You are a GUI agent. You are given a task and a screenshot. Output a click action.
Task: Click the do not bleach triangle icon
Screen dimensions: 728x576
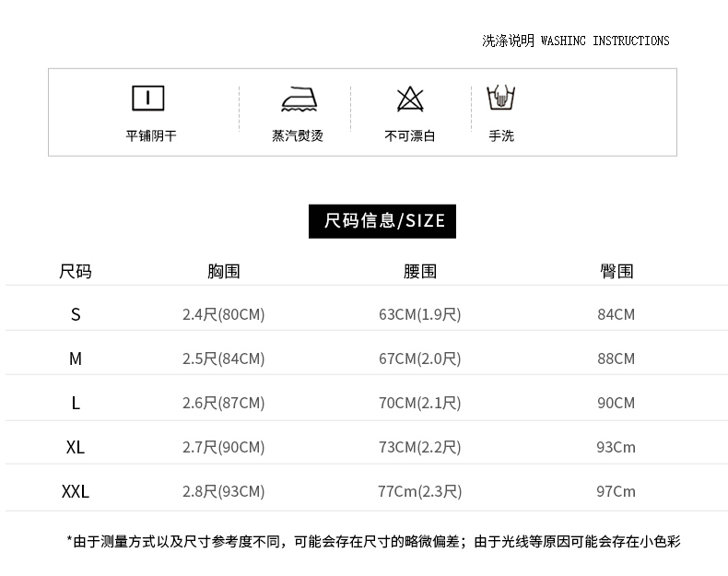pos(409,99)
